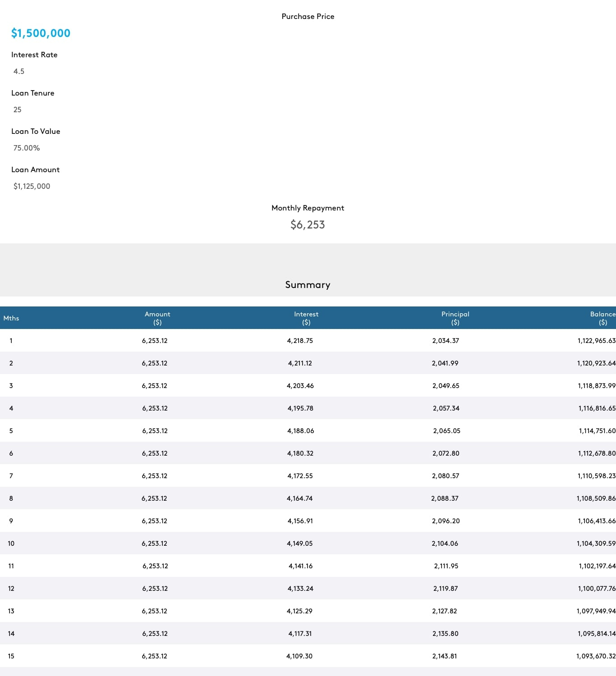Click the Principal ($) column header
This screenshot has height=676, width=616.
click(x=455, y=318)
